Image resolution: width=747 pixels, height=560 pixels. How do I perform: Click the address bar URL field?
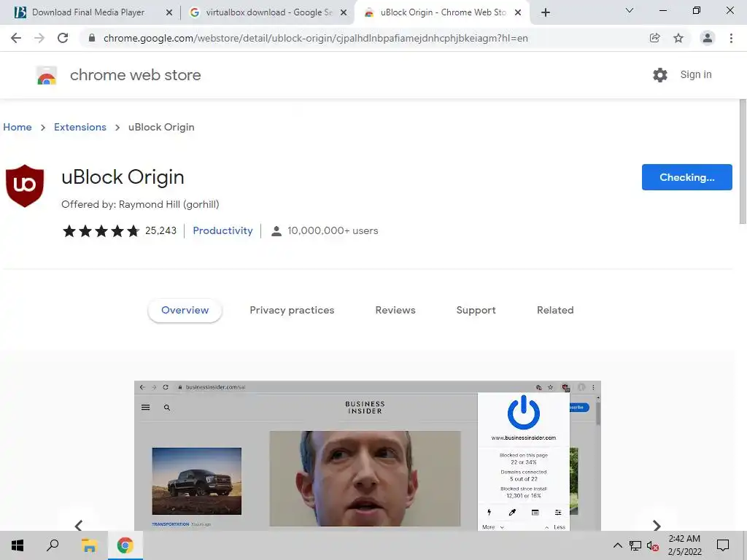click(315, 38)
